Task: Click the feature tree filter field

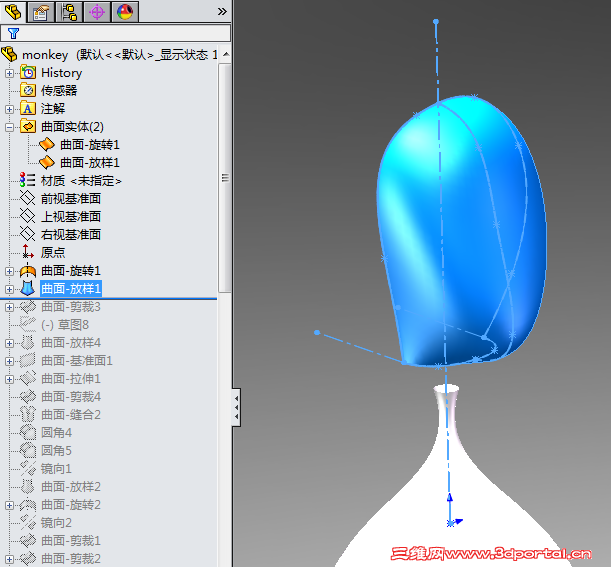Action: point(115,34)
